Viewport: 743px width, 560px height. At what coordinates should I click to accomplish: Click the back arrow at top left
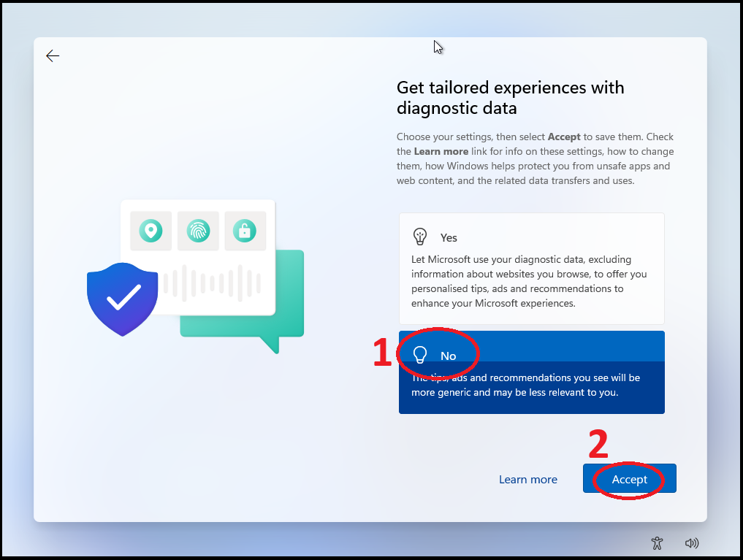pyautogui.click(x=53, y=56)
